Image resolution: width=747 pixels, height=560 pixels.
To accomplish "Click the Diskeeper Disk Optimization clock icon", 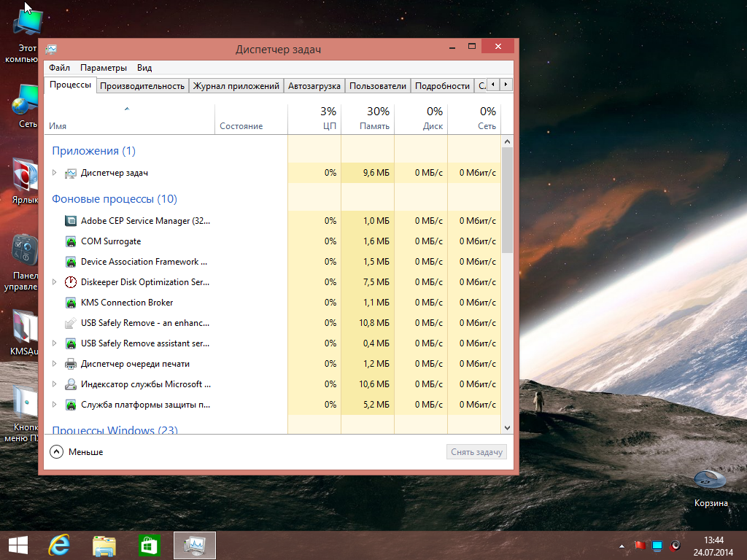I will coord(71,282).
